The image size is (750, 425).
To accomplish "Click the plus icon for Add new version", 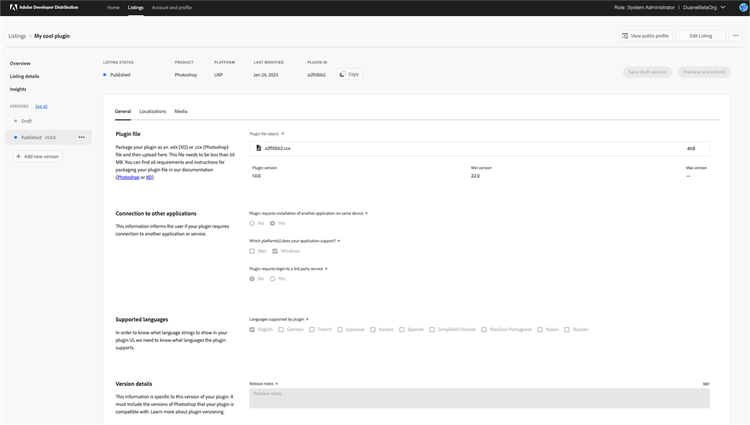I will tap(19, 156).
